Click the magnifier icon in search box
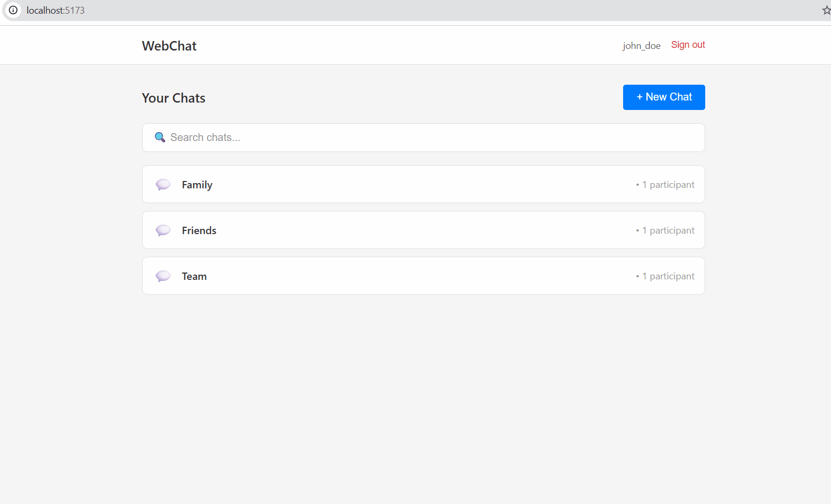831x504 pixels. (160, 137)
